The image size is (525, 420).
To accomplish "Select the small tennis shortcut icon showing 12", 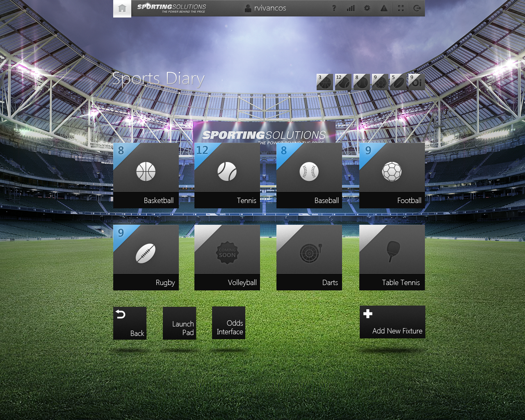I will click(343, 82).
